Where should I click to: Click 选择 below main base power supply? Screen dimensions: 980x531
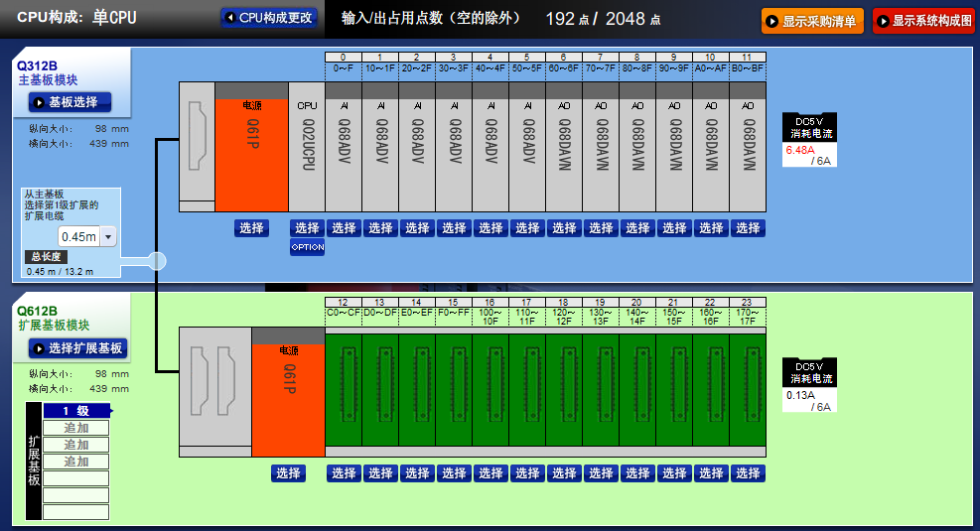(x=251, y=228)
